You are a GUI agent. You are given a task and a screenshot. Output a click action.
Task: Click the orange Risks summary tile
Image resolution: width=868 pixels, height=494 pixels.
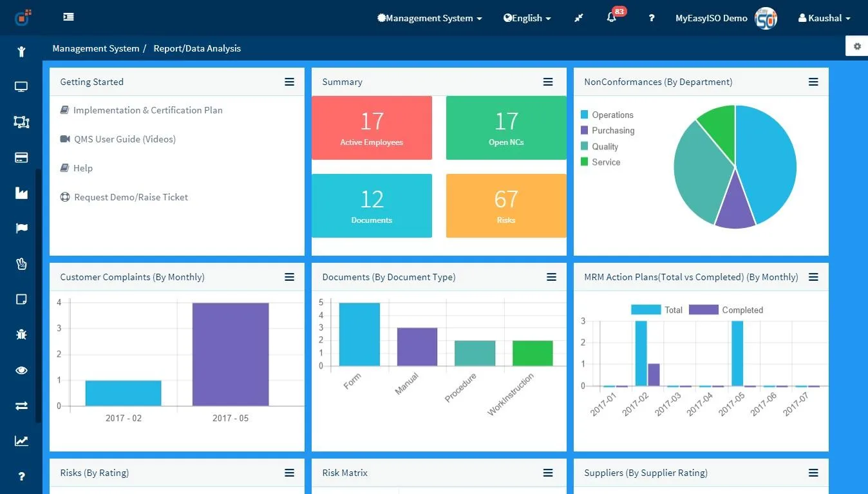click(506, 205)
